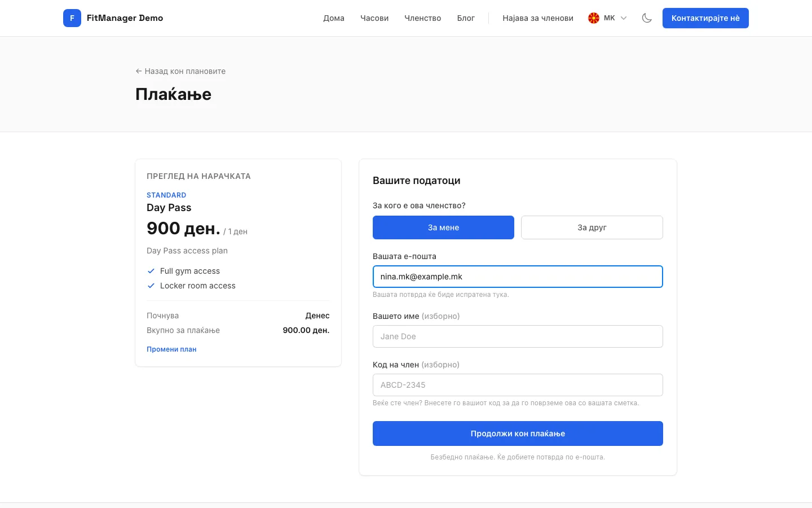
Task: Click the Промени план link
Action: (171, 349)
